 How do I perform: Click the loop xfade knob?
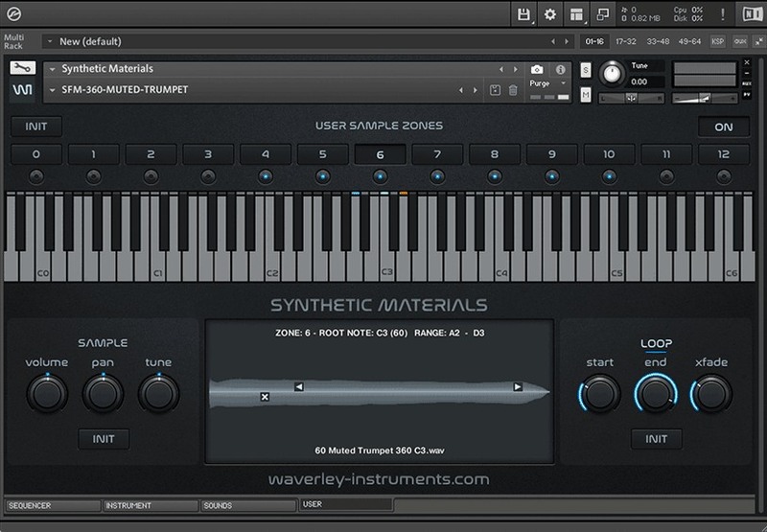(710, 393)
